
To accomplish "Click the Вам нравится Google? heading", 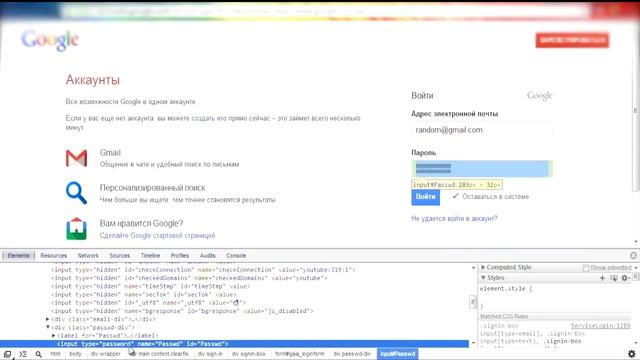I will click(142, 224).
